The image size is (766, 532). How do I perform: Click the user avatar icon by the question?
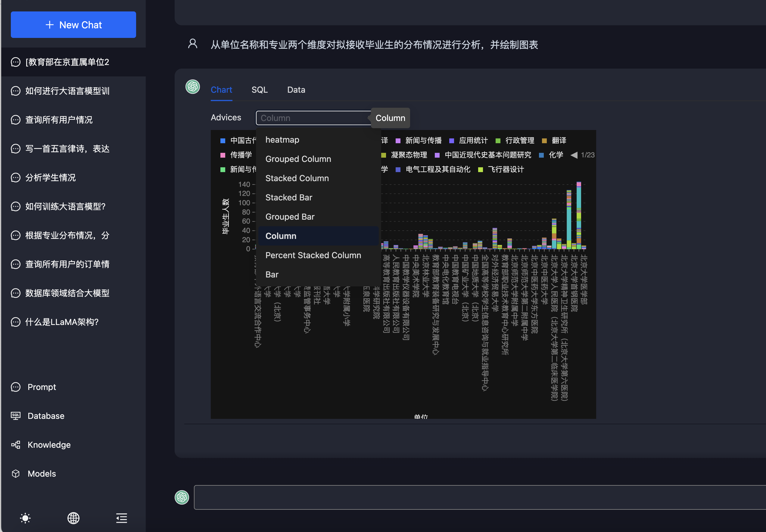[x=193, y=44]
